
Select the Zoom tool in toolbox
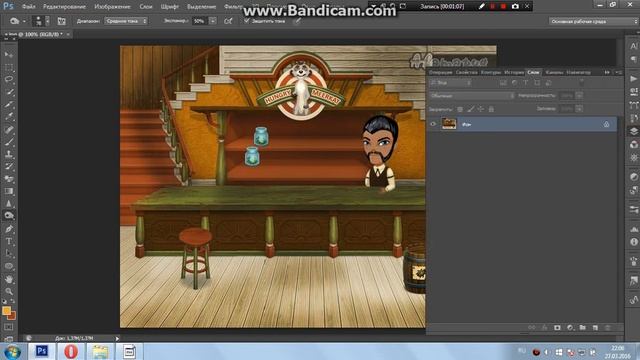[9, 291]
